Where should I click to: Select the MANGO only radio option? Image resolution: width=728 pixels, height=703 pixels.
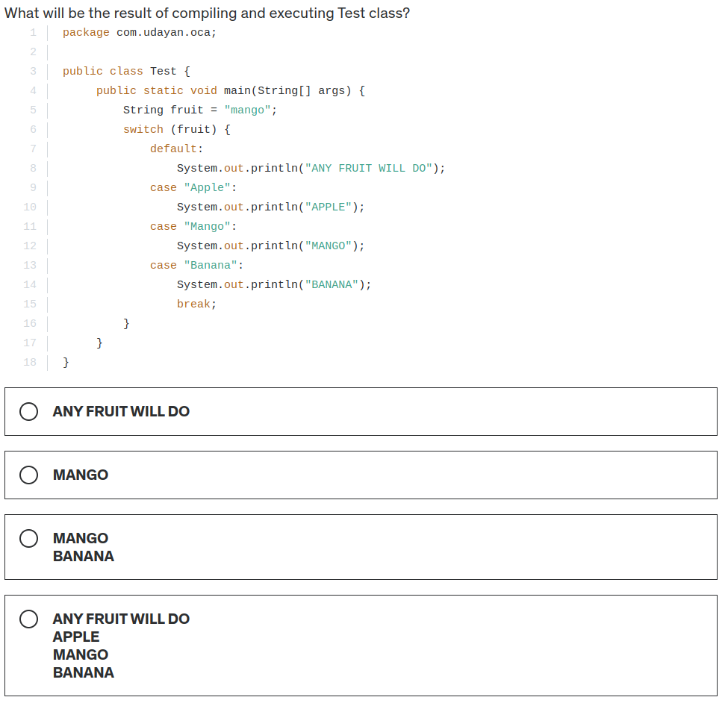29,475
